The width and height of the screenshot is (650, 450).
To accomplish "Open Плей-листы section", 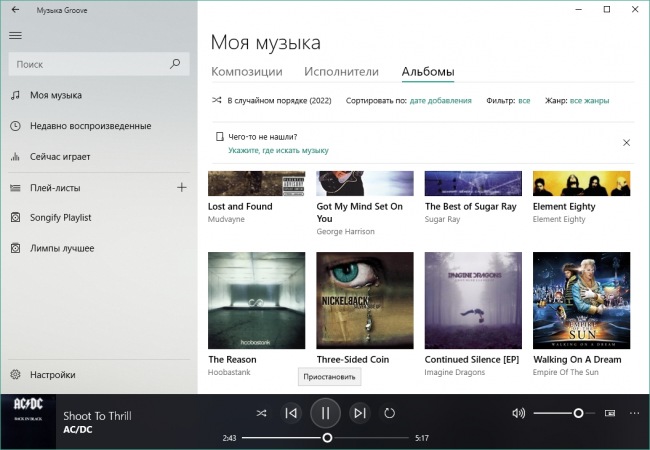I will [55, 188].
